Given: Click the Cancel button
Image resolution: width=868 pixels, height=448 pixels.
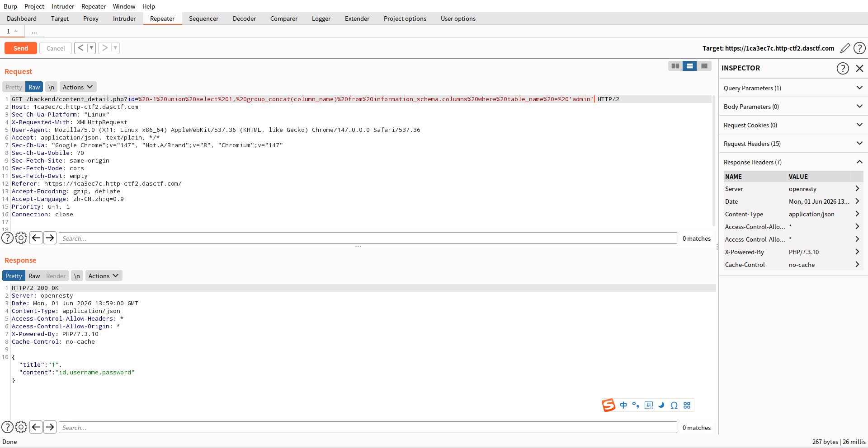Looking at the screenshot, I should coord(56,48).
